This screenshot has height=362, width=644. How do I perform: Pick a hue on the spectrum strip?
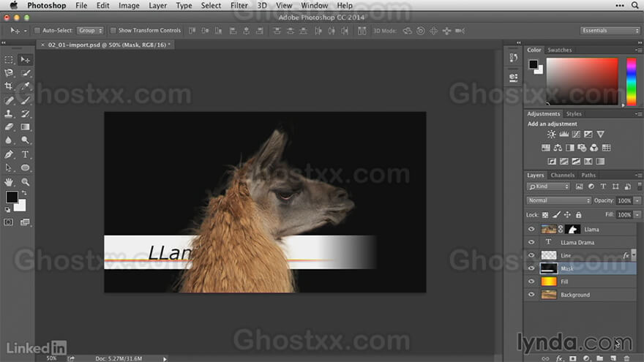pyautogui.click(x=632, y=82)
